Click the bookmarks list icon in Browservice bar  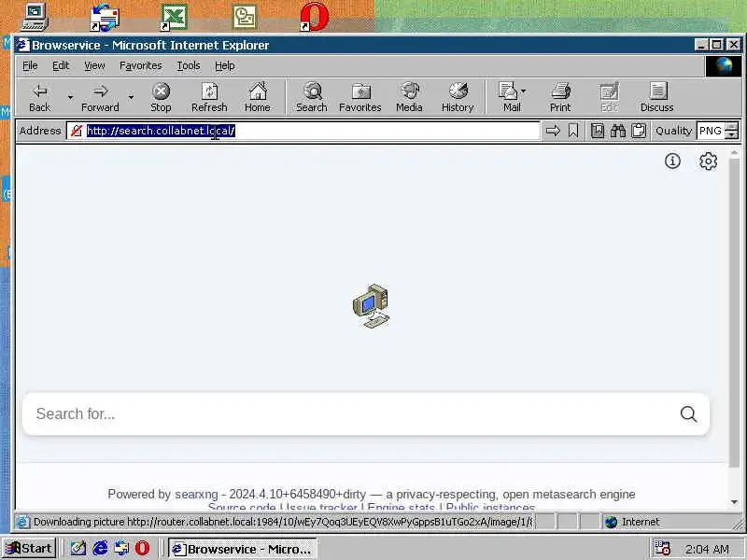[598, 131]
